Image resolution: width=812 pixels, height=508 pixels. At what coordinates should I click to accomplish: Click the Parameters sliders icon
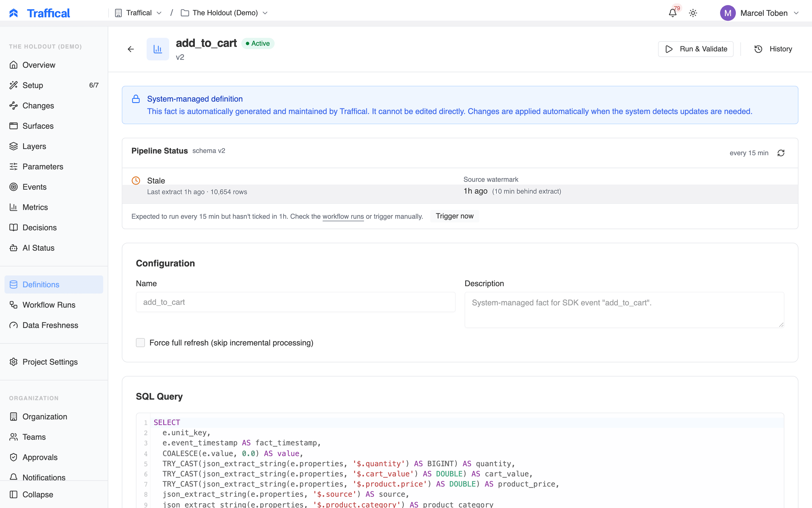click(14, 167)
